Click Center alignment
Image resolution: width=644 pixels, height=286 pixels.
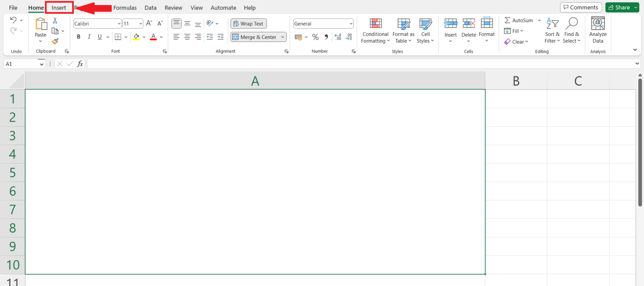pos(187,37)
